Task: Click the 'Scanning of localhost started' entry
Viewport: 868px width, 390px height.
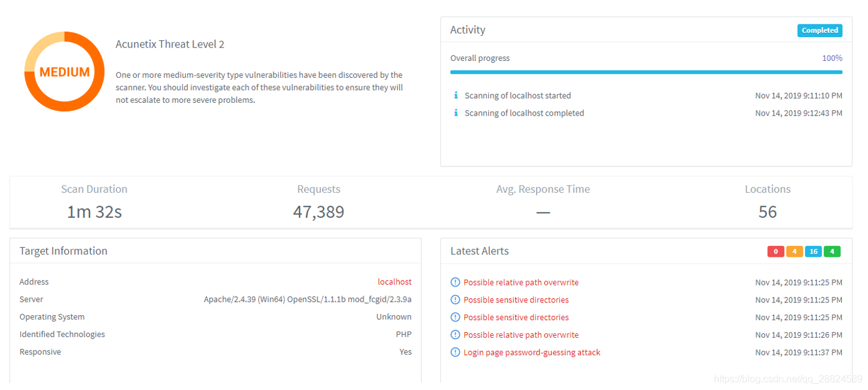Action: (518, 96)
